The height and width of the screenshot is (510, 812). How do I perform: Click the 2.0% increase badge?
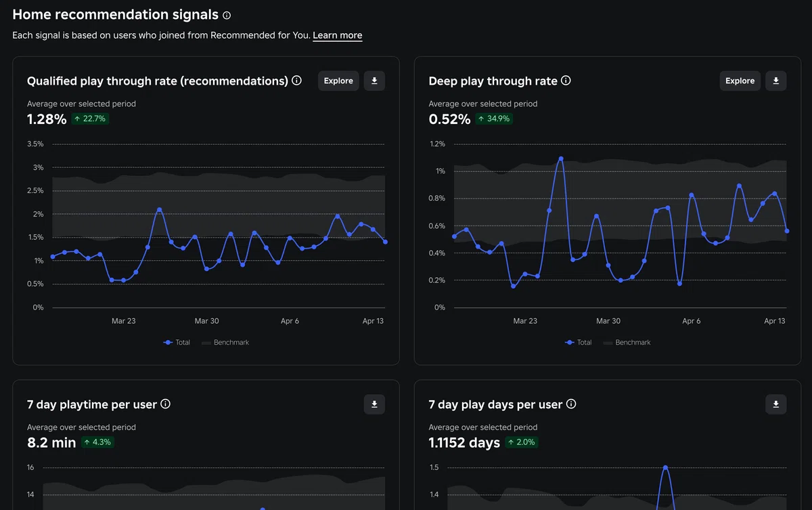click(522, 442)
